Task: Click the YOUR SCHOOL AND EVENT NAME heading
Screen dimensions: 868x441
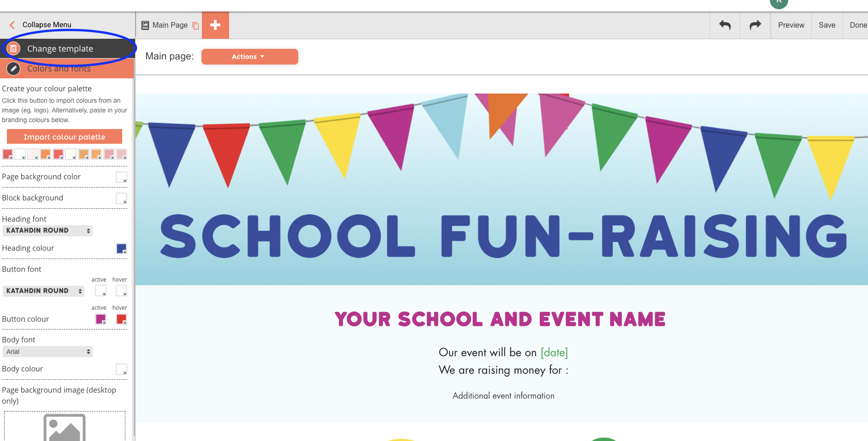Action: 500,319
